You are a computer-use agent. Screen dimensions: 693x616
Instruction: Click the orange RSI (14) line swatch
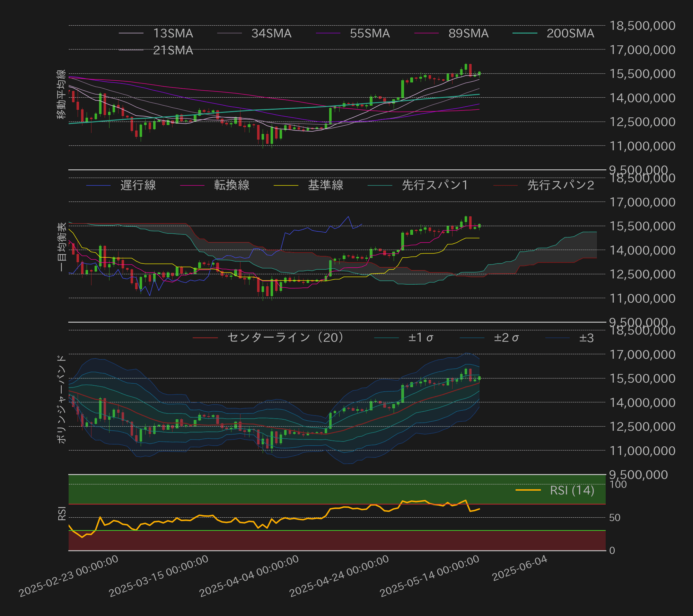point(528,490)
